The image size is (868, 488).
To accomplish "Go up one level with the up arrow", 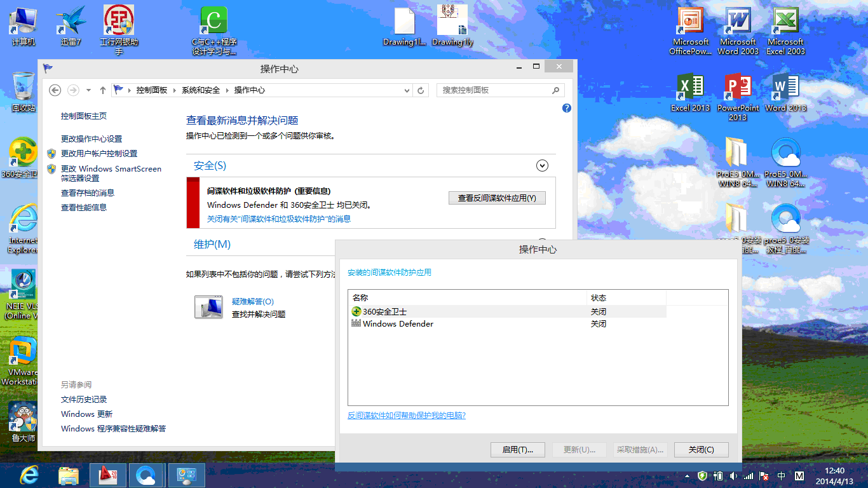I will pos(103,90).
